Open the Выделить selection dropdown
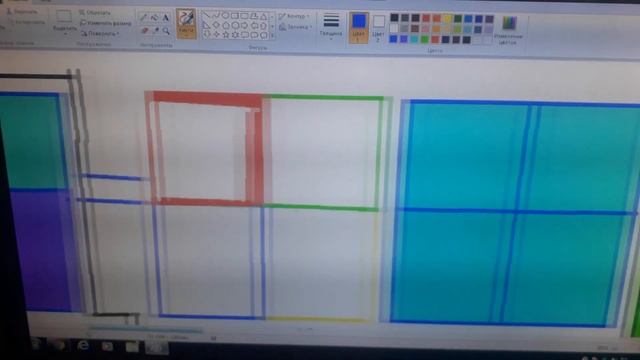 tap(64, 22)
